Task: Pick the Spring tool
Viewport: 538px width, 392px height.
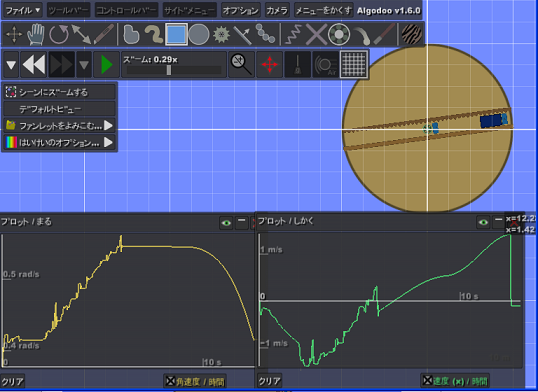Action: tap(293, 34)
